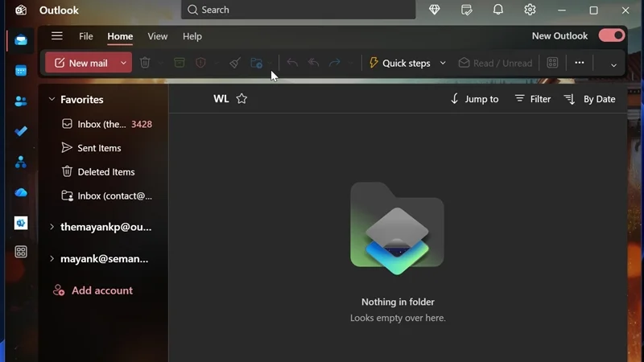
Task: Open the By Date sort menu
Action: pos(589,99)
